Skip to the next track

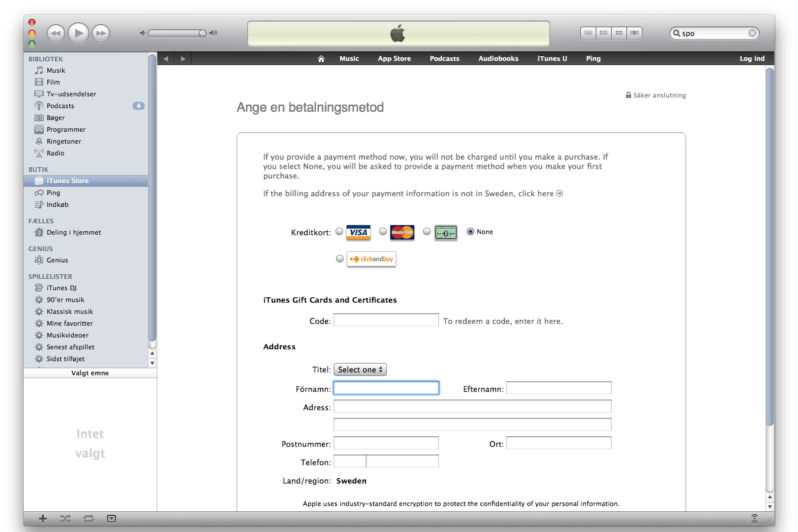click(101, 33)
